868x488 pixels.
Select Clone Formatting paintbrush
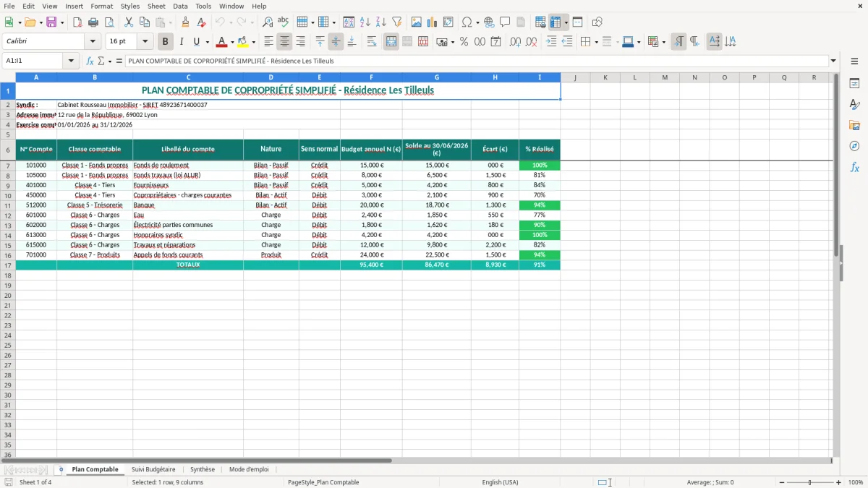click(185, 22)
